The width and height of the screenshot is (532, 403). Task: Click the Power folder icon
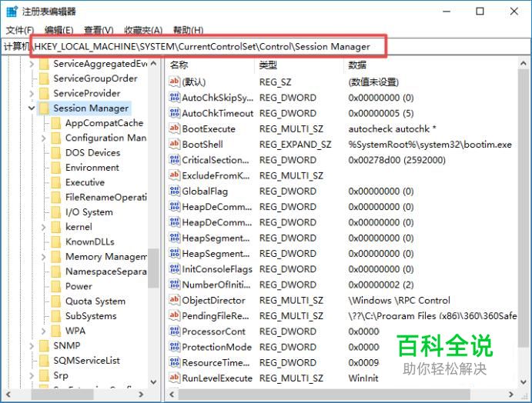click(56, 286)
